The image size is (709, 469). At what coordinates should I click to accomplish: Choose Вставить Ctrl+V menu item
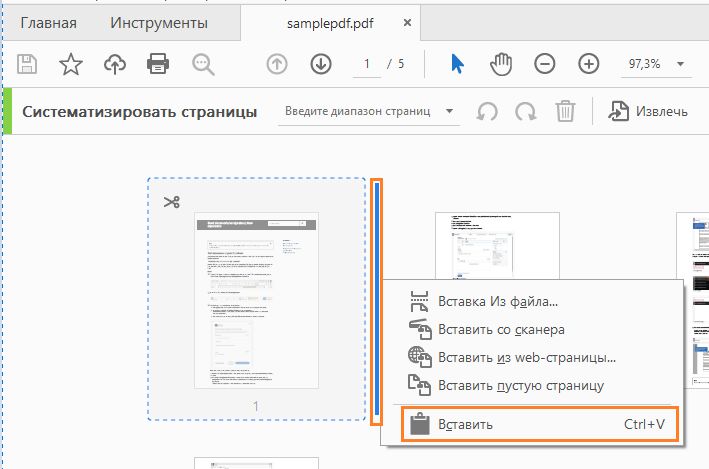click(539, 424)
